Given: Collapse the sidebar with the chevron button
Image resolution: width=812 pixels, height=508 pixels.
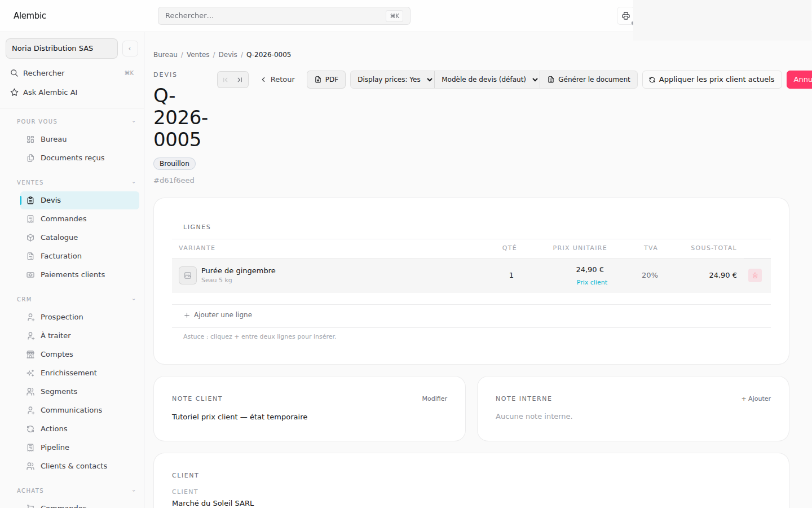Looking at the screenshot, I should point(130,49).
